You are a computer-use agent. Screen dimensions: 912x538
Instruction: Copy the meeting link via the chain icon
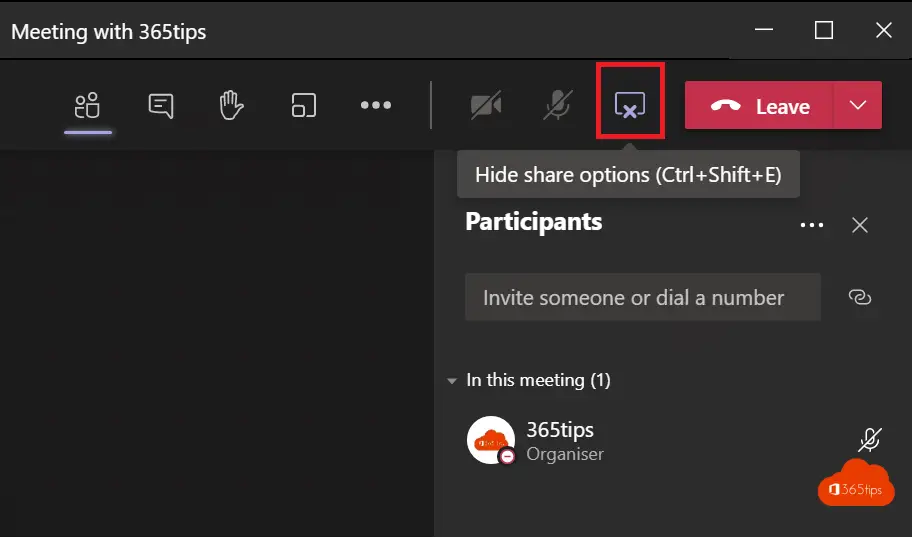[x=860, y=297]
